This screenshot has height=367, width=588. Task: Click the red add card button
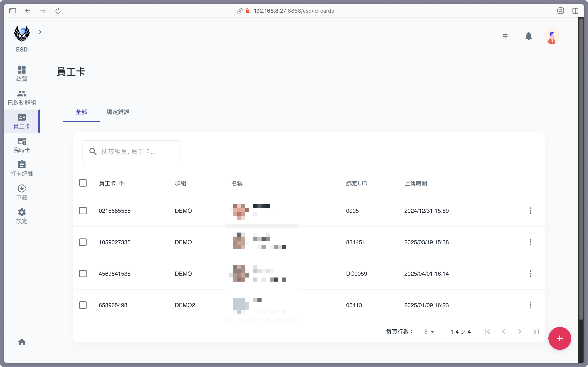tap(560, 338)
